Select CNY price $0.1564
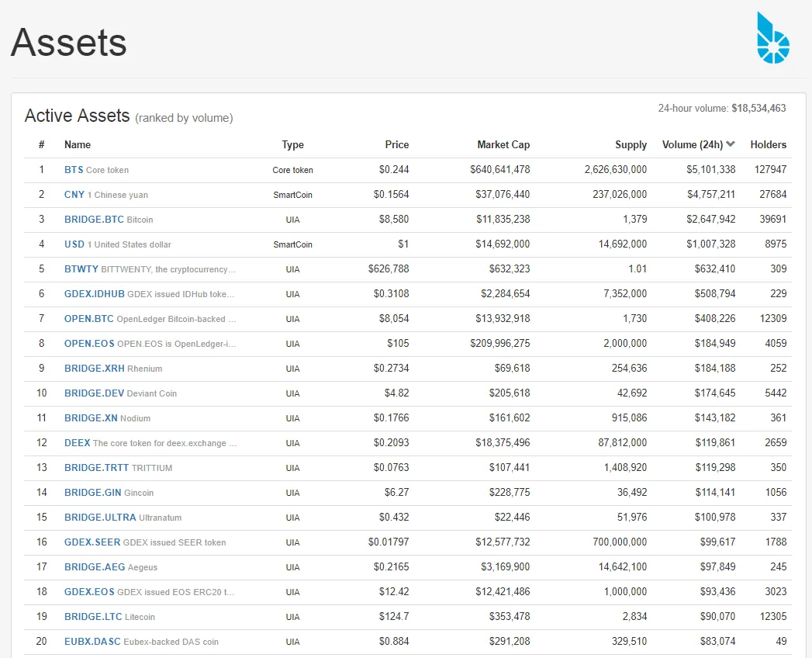 click(391, 194)
